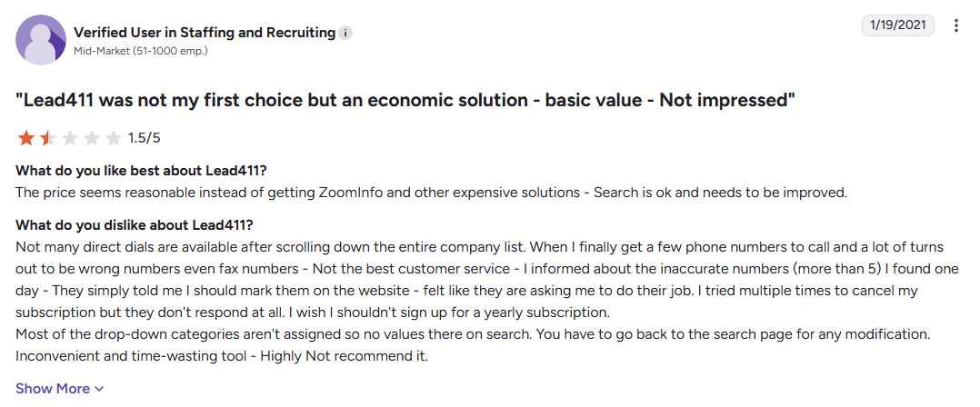Open the Lead411 review title
The width and height of the screenshot is (980, 407).
pos(405,101)
